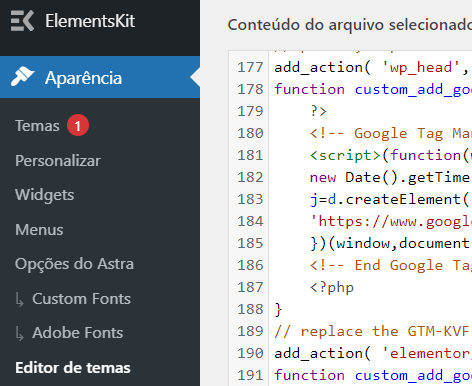Image resolution: width=472 pixels, height=386 pixels.
Task: Click line number 186 in gutter
Action: [x=250, y=265]
